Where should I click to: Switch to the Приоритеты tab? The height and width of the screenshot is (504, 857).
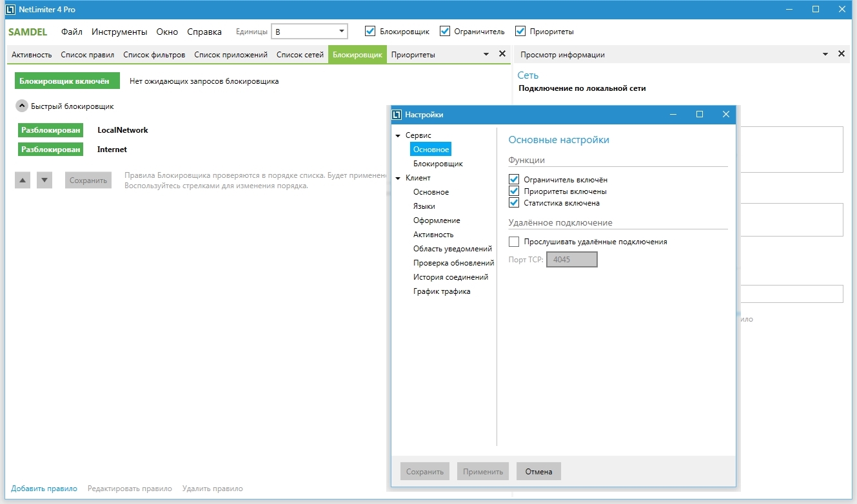[x=413, y=55]
